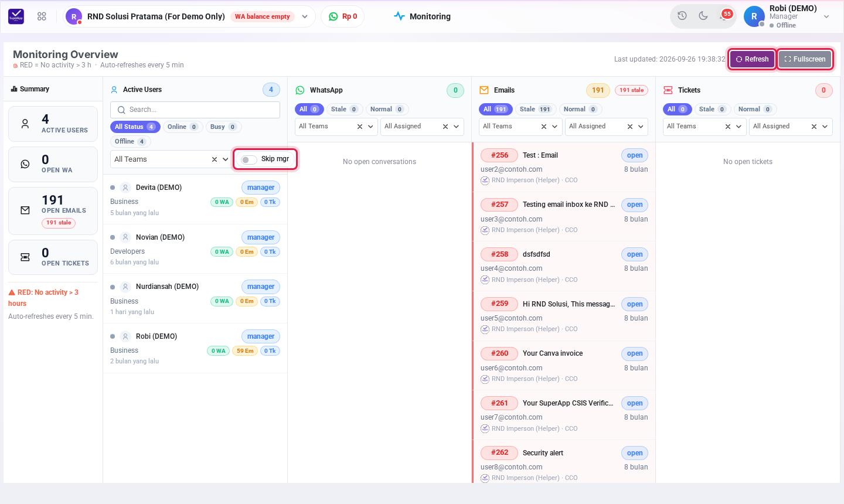This screenshot has height=504, width=844.
Task: Select Tickets Normal filter chip
Action: point(755,109)
